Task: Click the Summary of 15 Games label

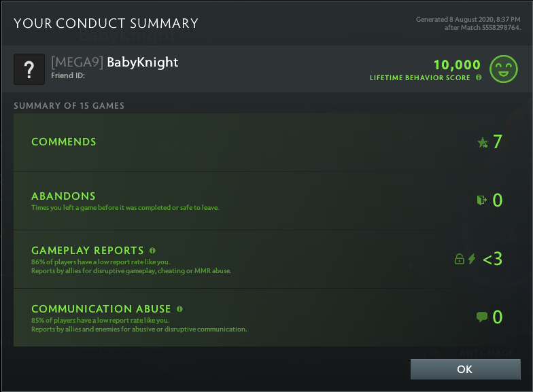Action: [69, 106]
